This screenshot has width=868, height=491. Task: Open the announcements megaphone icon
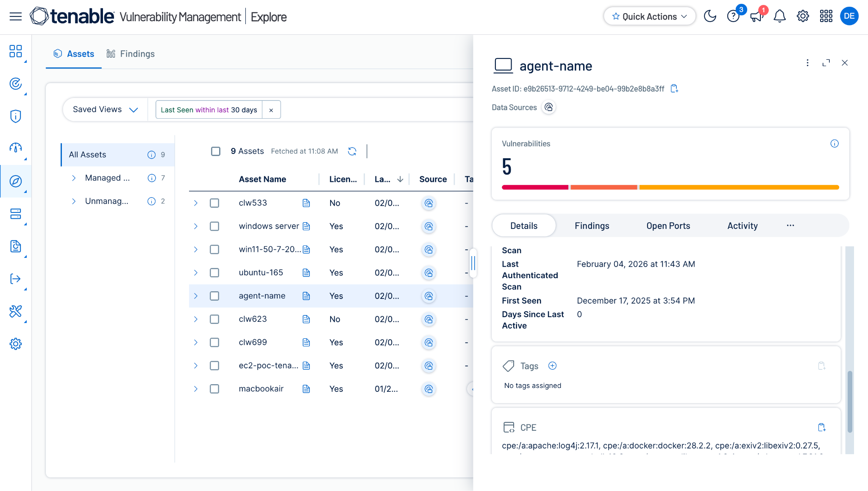[756, 17]
